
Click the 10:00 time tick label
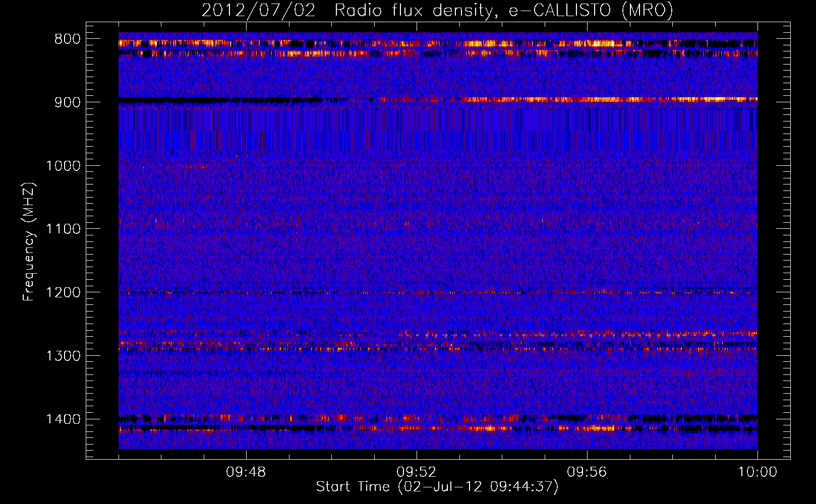click(757, 472)
